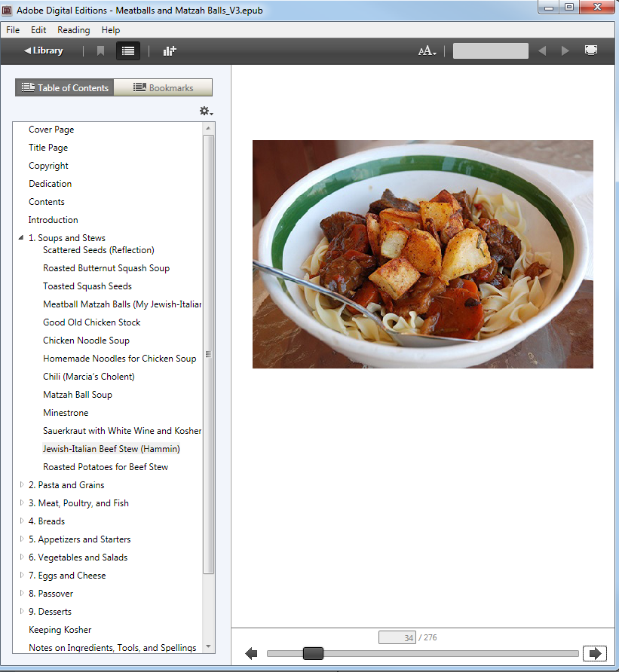
Task: Click the reading statistics bar chart icon
Action: [170, 50]
